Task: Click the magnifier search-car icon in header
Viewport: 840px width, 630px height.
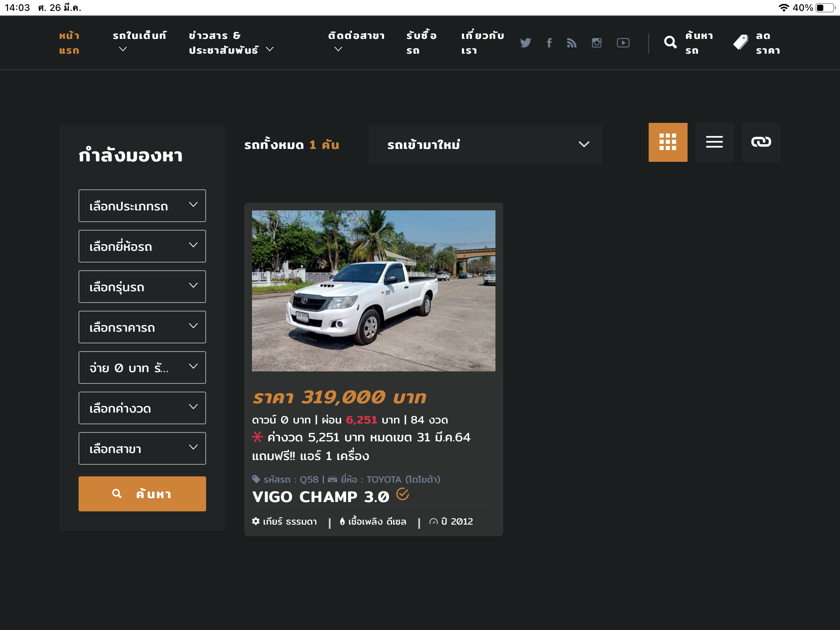Action: point(670,42)
